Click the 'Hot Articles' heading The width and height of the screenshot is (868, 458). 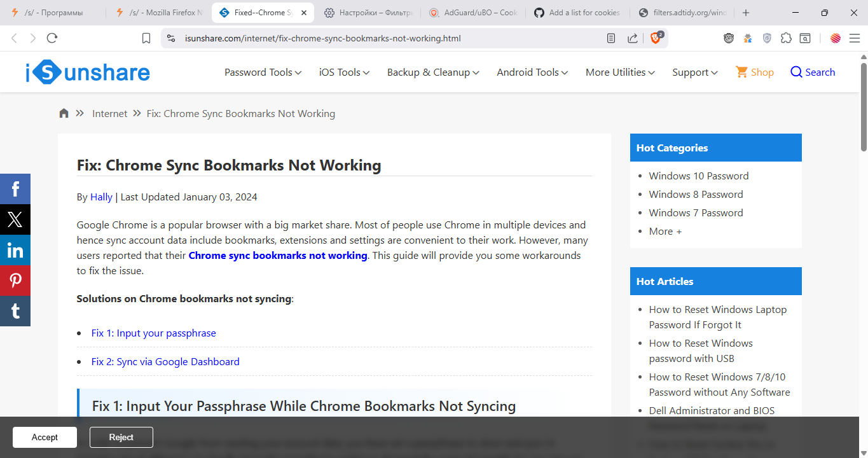pos(665,282)
